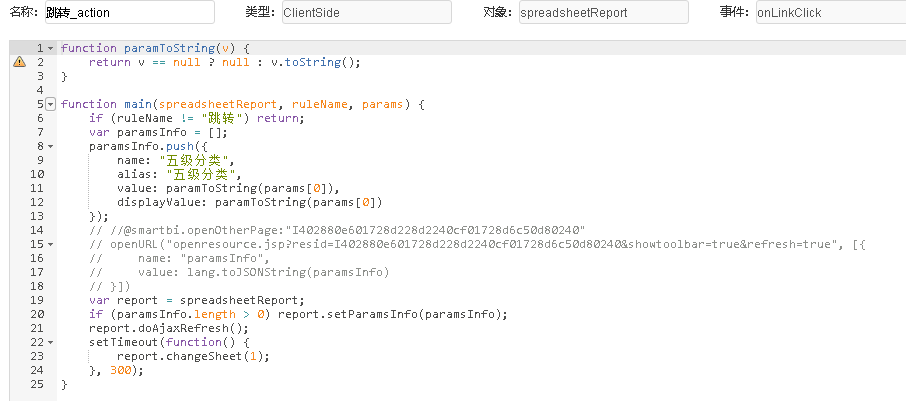The width and height of the screenshot is (906, 401).
Task: Click the commented openURL line
Action: coord(478,244)
